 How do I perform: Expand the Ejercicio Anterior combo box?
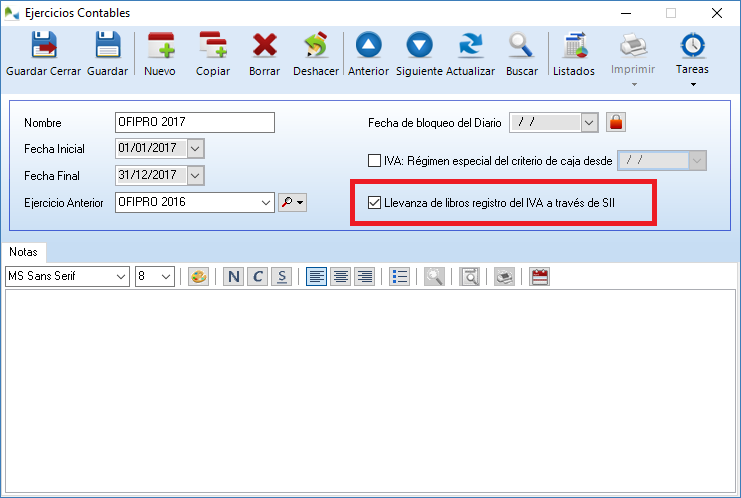pyautogui.click(x=266, y=202)
